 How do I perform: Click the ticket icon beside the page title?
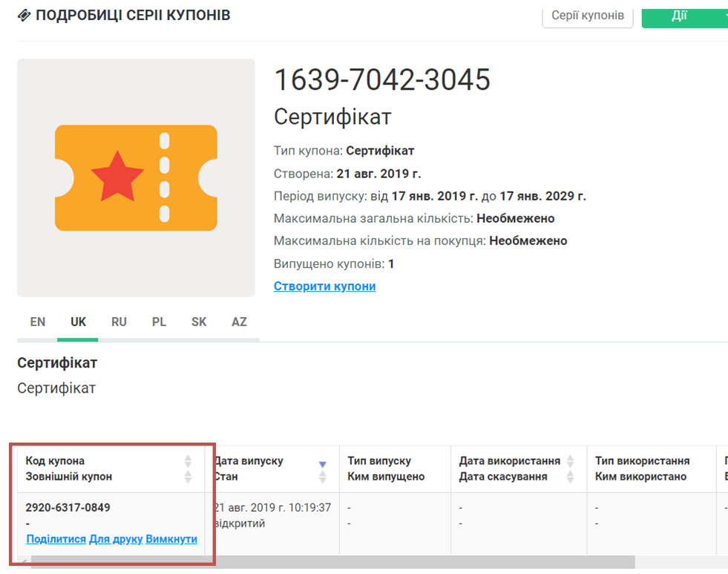click(24, 16)
